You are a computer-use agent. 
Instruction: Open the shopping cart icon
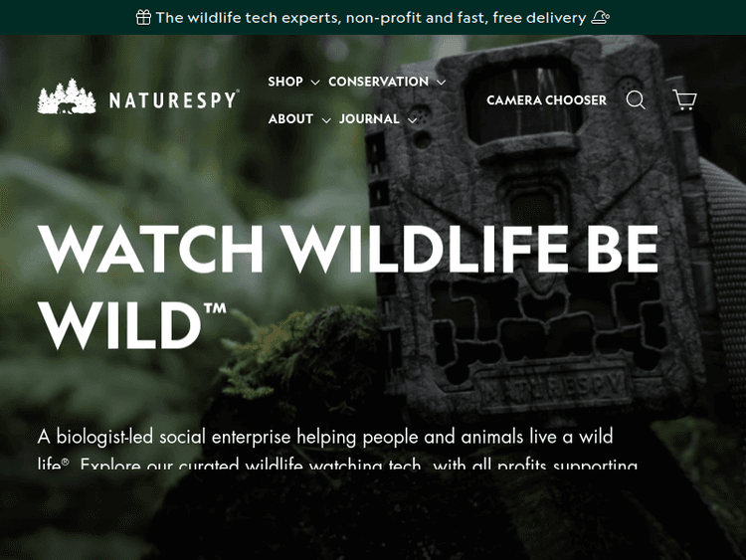click(x=684, y=99)
